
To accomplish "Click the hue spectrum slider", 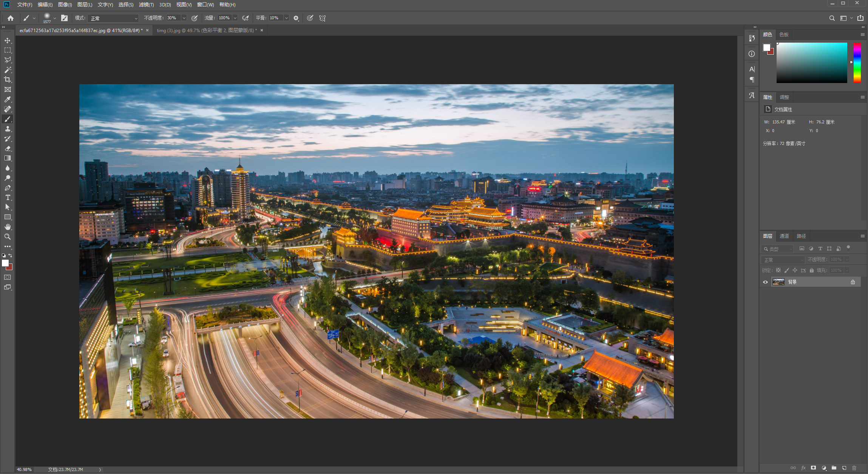I will pyautogui.click(x=857, y=63).
